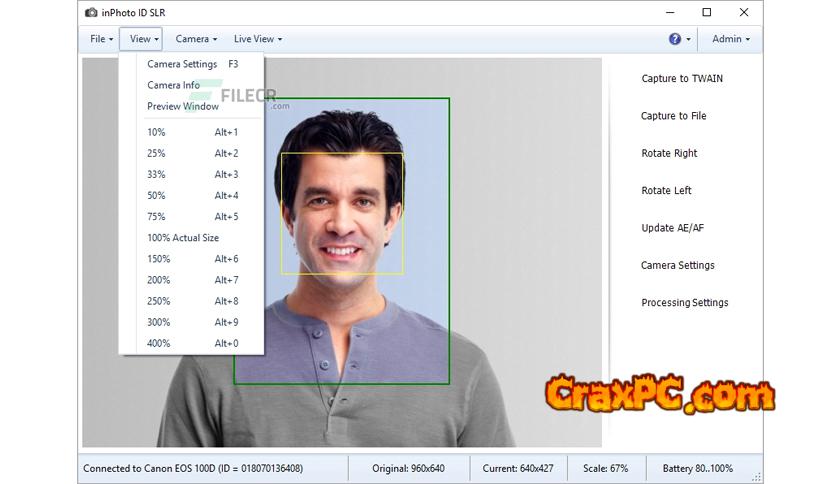Click Update AE/AF button
The height and width of the screenshot is (484, 836).
(672, 228)
